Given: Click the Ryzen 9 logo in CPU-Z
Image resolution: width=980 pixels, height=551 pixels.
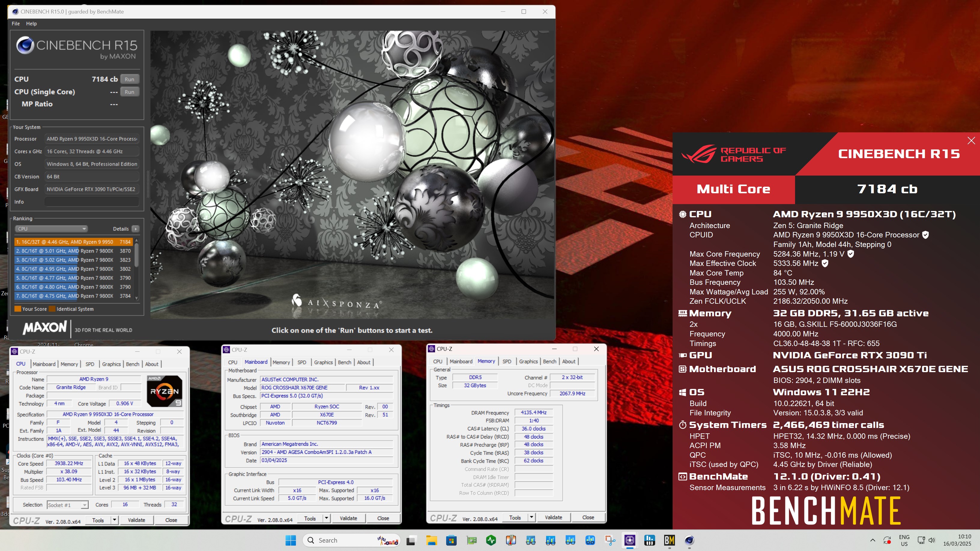Looking at the screenshot, I should 165,391.
